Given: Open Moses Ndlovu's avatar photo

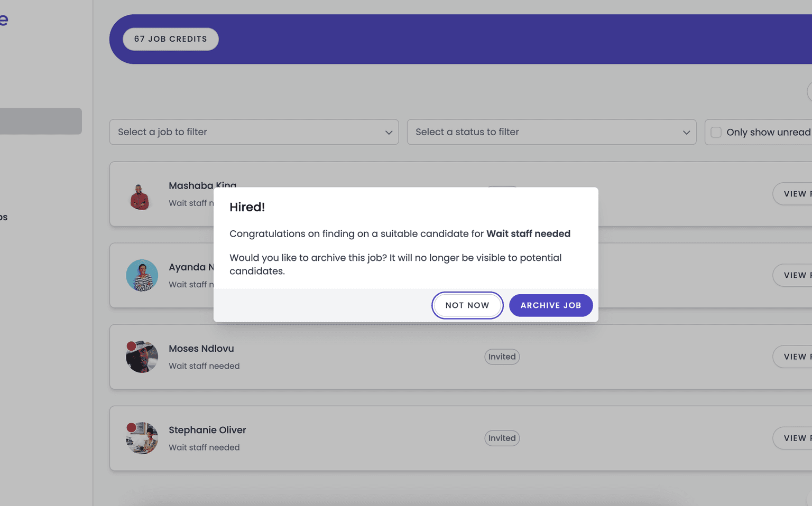Looking at the screenshot, I should click(x=142, y=357).
